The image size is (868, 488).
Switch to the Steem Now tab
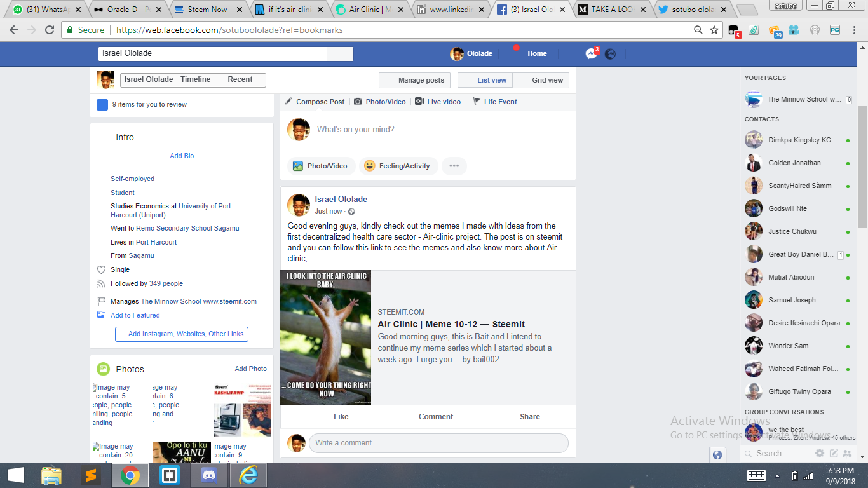207,10
